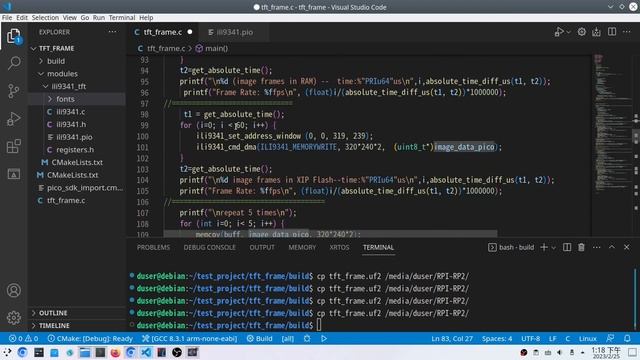Adjust volume from system tray speaker icon
The height and width of the screenshot is (360, 640).
click(560, 352)
